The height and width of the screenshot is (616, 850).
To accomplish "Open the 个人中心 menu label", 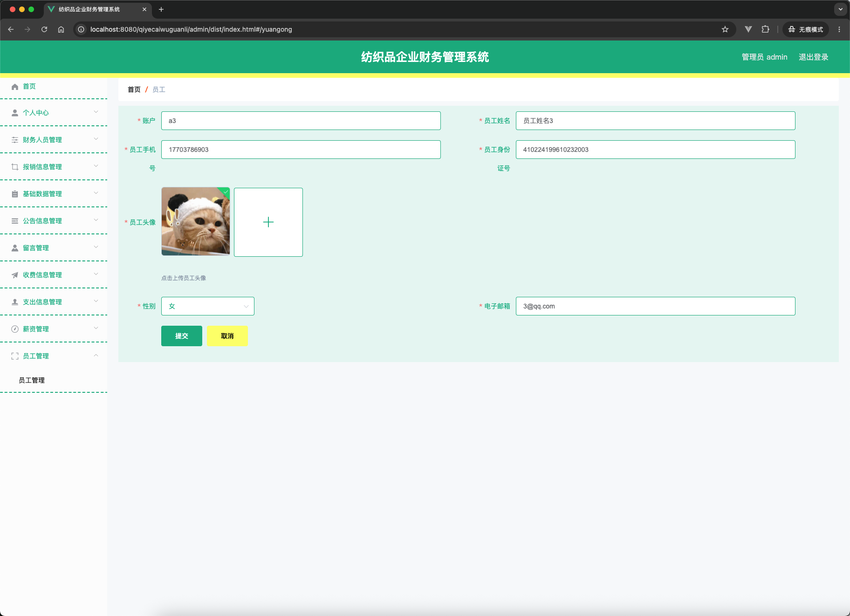I will point(36,113).
